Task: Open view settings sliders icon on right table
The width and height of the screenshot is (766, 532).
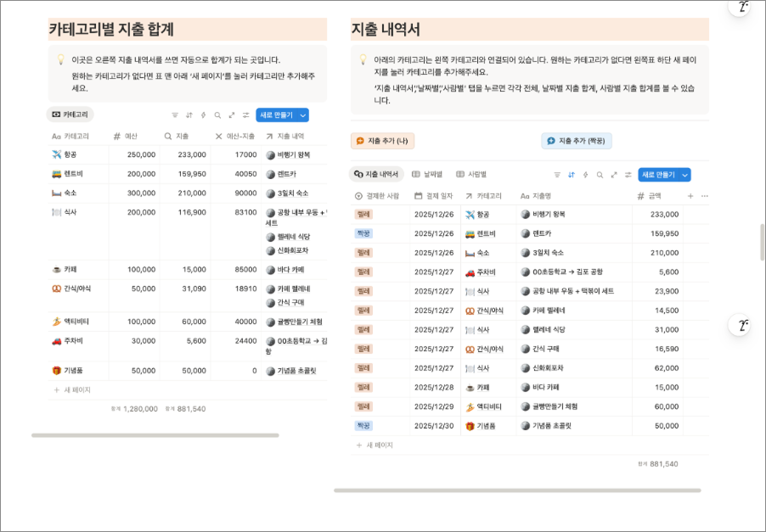Action: (x=628, y=173)
